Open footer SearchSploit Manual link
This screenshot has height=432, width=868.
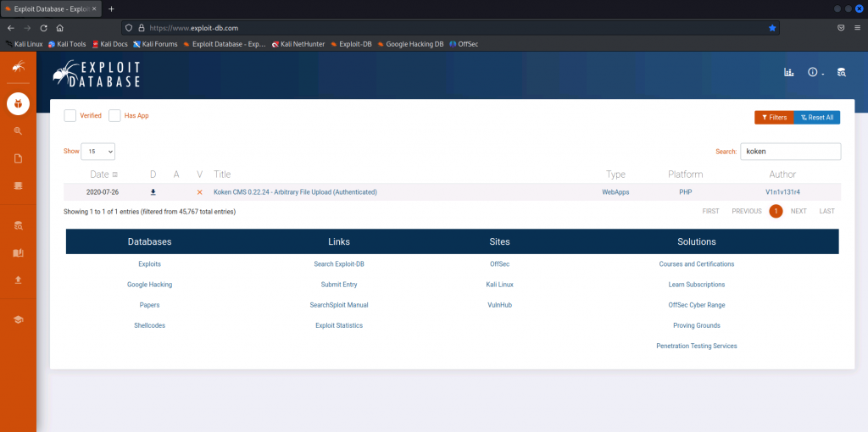click(339, 305)
